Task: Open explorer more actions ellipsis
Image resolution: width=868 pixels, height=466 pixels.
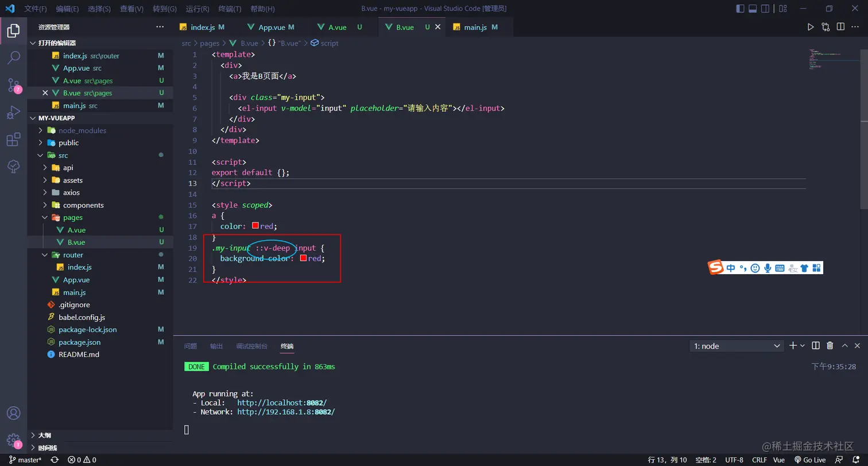Action: 160,27
